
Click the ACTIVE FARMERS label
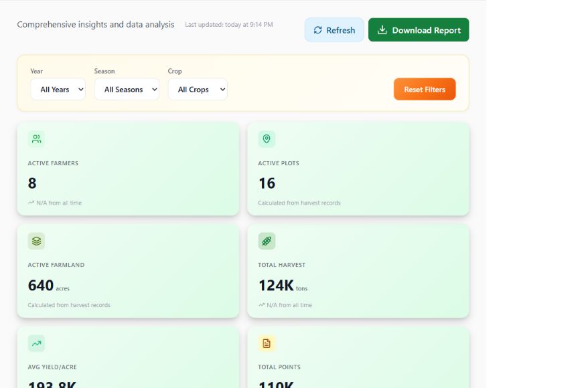[x=53, y=163]
